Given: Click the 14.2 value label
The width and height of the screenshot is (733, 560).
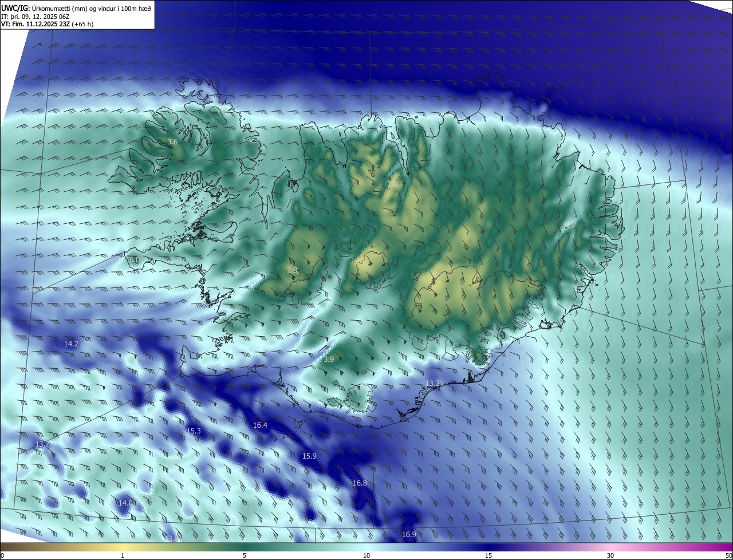Looking at the screenshot, I should pyautogui.click(x=71, y=344).
